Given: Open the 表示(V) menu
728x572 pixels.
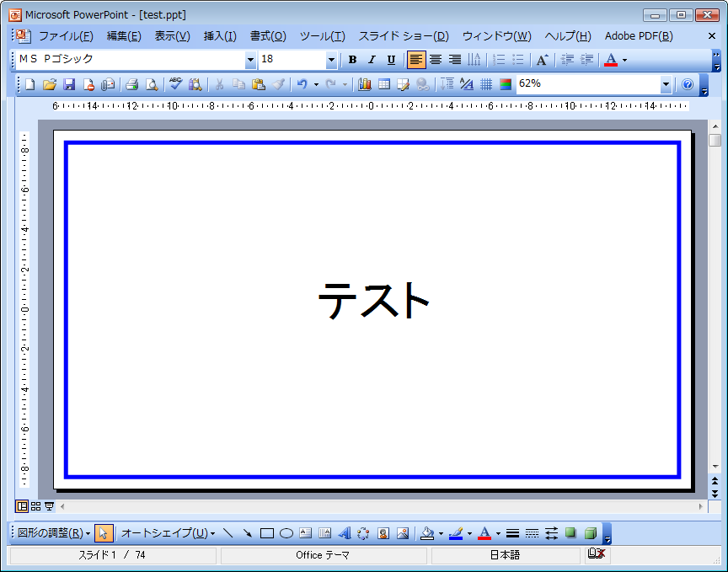Looking at the screenshot, I should point(172,36).
